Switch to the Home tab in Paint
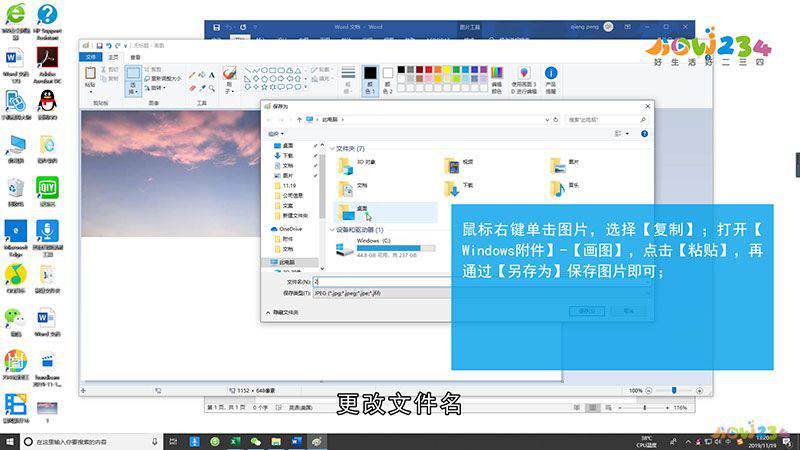Viewport: 800px width, 450px height. (x=113, y=57)
